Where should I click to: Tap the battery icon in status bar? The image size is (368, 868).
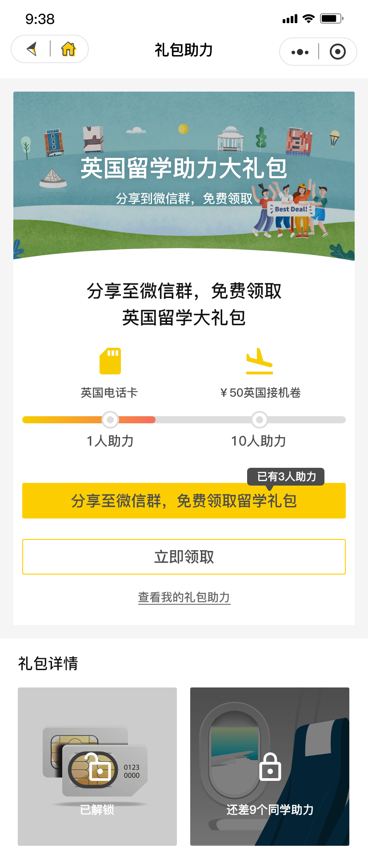point(332,19)
